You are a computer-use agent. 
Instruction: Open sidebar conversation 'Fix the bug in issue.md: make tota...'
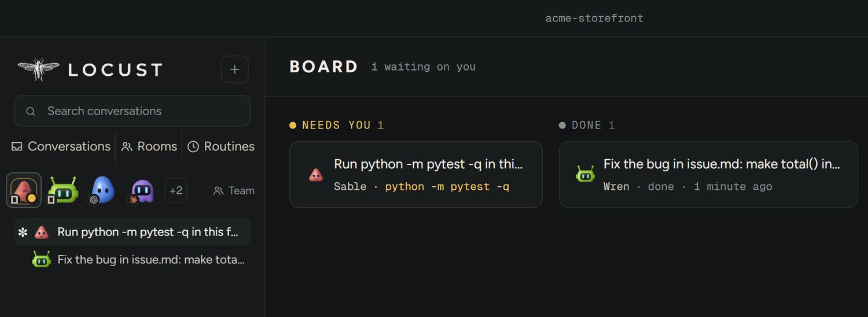[132, 260]
